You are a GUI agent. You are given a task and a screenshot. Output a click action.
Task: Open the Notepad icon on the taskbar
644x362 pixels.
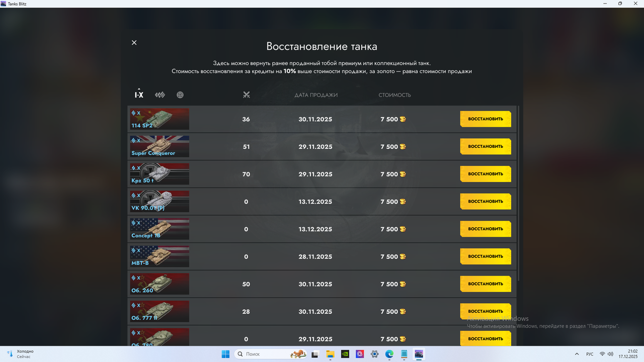(404, 354)
